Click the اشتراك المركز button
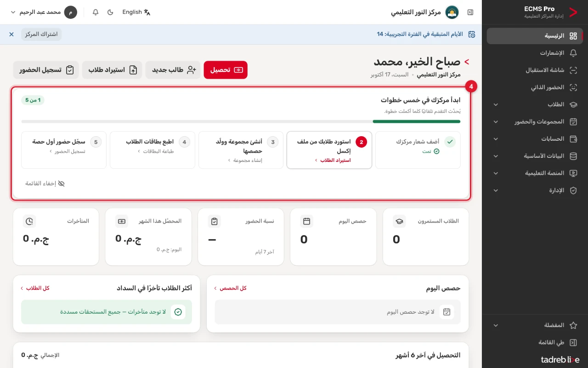 (x=41, y=34)
